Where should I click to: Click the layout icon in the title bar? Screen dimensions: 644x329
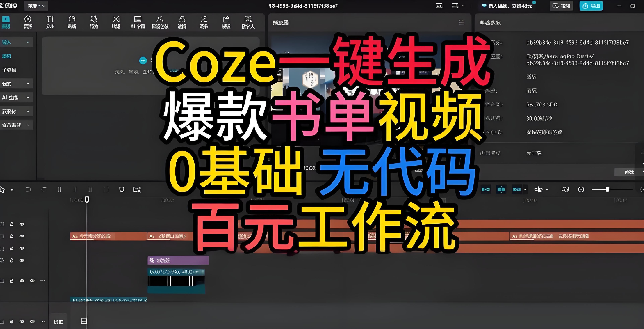coord(455,6)
